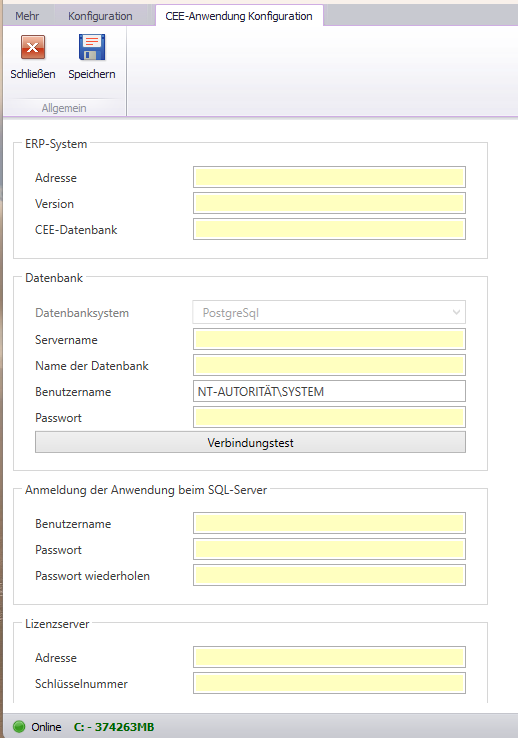Click the Benutzername field showing NT-AUTORITÄT\SYSTEM
This screenshot has height=738, width=518.
pos(329,391)
